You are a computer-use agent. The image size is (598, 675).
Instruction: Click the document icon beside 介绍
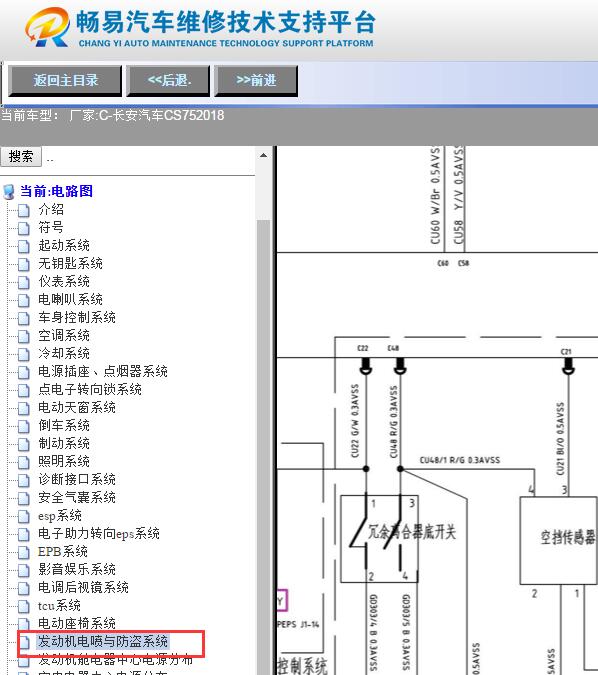point(24,211)
